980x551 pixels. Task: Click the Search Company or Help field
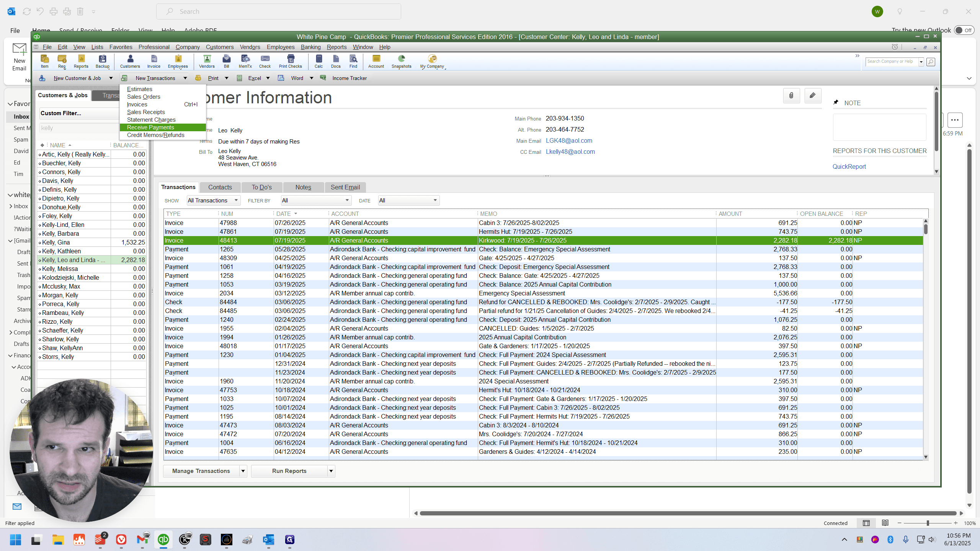tap(892, 62)
